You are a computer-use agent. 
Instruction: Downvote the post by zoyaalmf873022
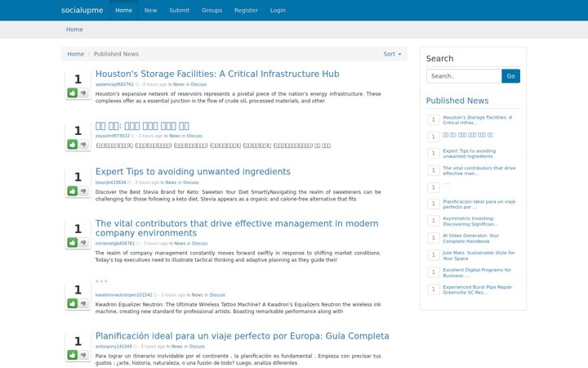pyautogui.click(x=83, y=144)
